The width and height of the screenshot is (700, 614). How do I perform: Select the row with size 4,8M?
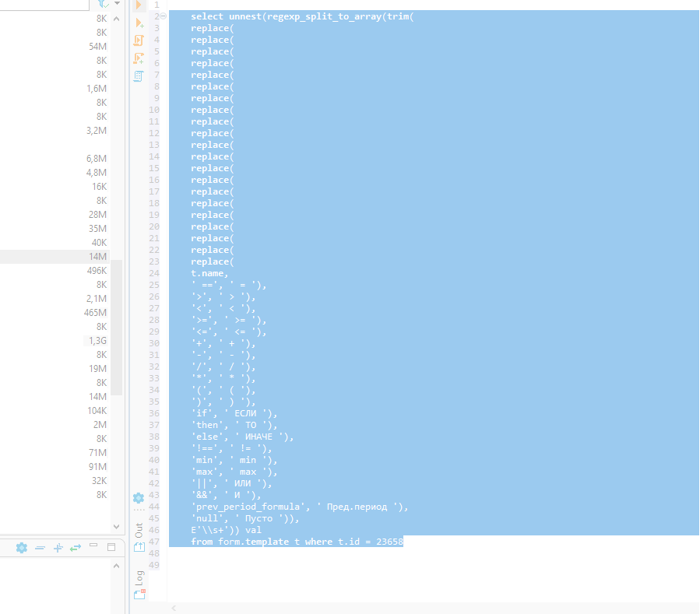point(55,172)
